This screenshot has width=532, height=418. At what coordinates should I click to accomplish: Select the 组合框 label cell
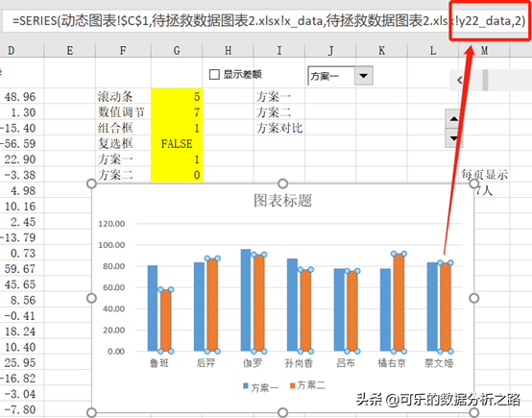(x=123, y=128)
